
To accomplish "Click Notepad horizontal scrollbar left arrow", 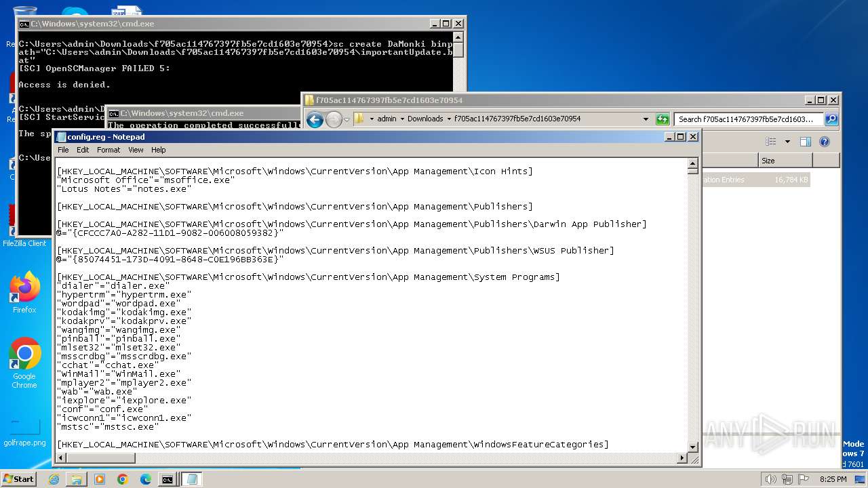I will point(61,458).
